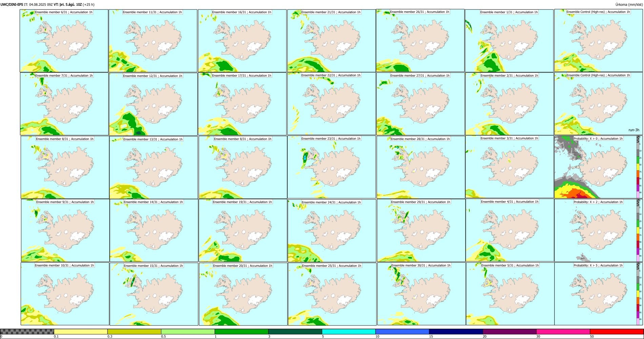Click the 'Ensemble member 5/31' panel title
The height and width of the screenshot is (339, 644).
(x=496, y=265)
